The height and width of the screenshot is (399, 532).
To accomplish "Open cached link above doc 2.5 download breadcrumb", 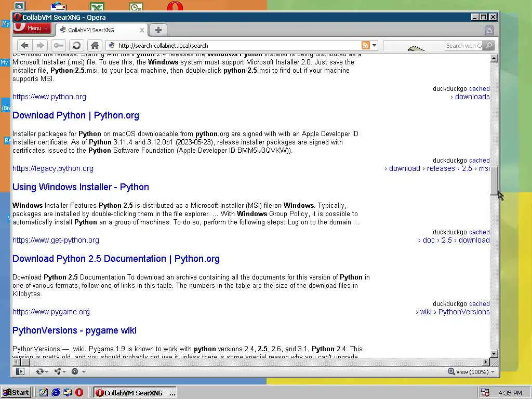I will point(479,232).
